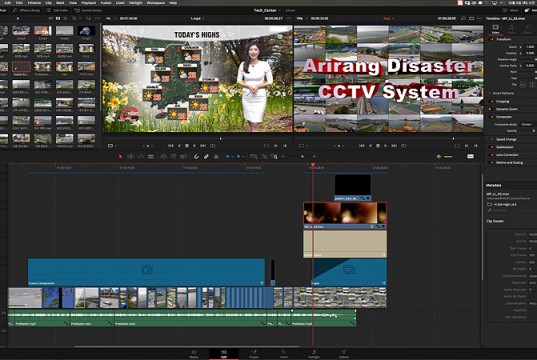Toggle the Dynamic Zoom enable switch
The height and width of the screenshot is (360, 537).
tap(490, 109)
